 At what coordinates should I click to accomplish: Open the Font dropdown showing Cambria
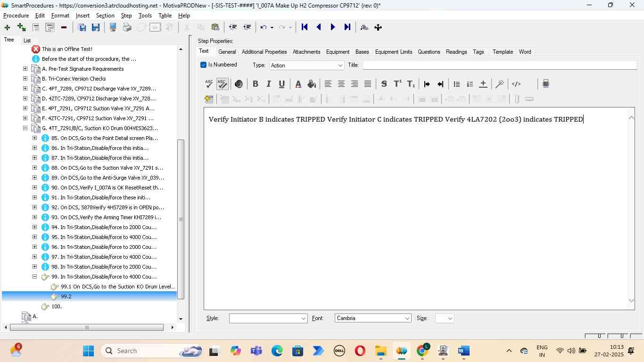click(x=372, y=318)
